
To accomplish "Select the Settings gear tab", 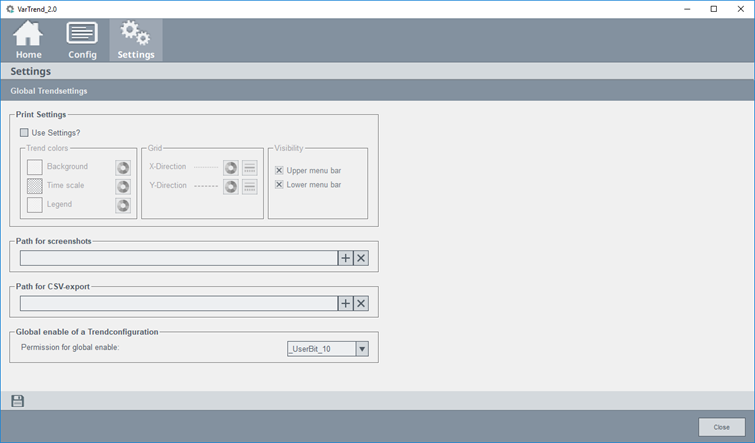I will (x=136, y=40).
